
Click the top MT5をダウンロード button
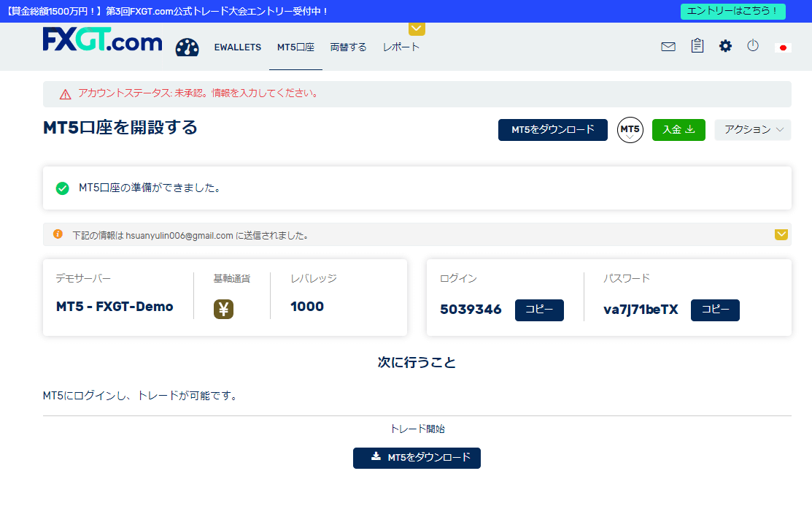pos(552,130)
